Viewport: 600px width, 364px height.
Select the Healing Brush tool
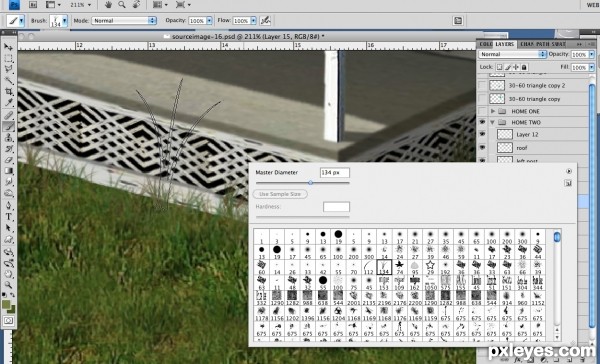click(x=8, y=115)
